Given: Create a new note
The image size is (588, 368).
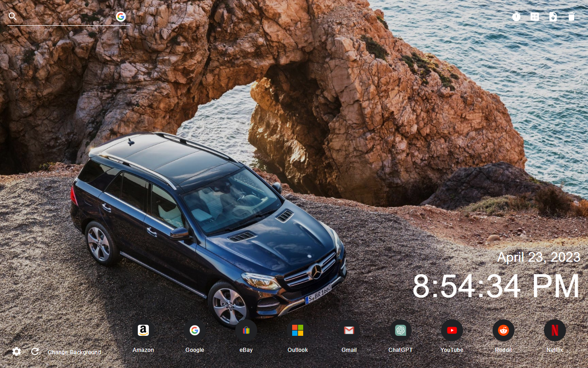Looking at the screenshot, I should click(x=553, y=16).
